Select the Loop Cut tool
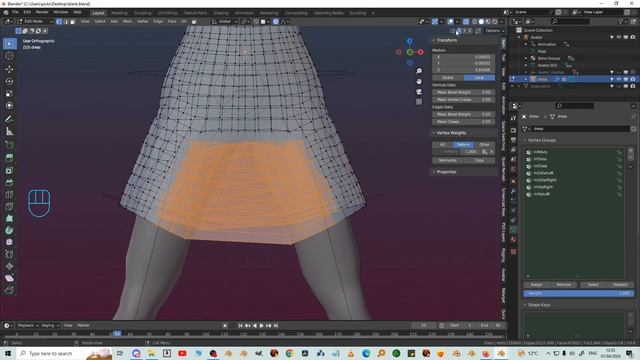This screenshot has width=640, height=360. point(9,194)
